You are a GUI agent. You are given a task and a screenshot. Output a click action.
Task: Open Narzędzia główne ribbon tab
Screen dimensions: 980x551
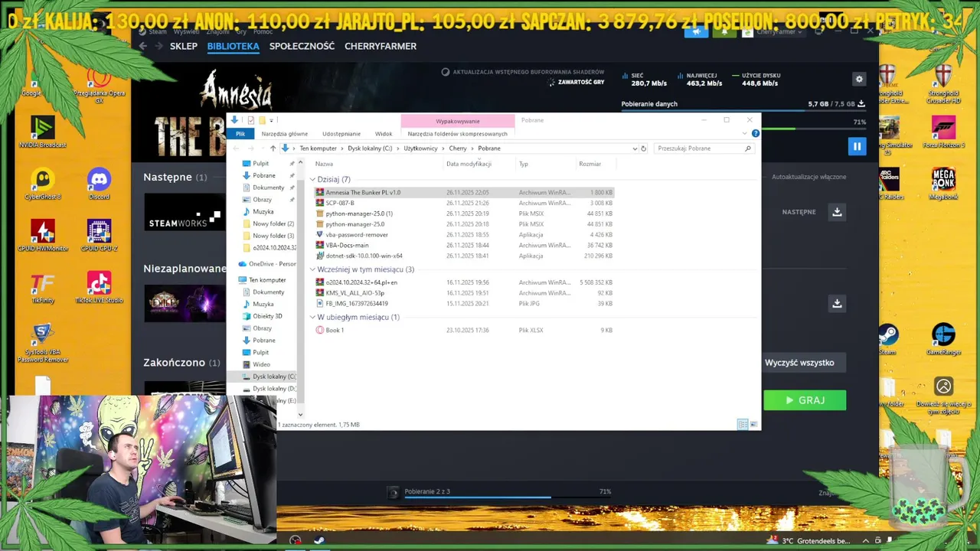tap(285, 133)
